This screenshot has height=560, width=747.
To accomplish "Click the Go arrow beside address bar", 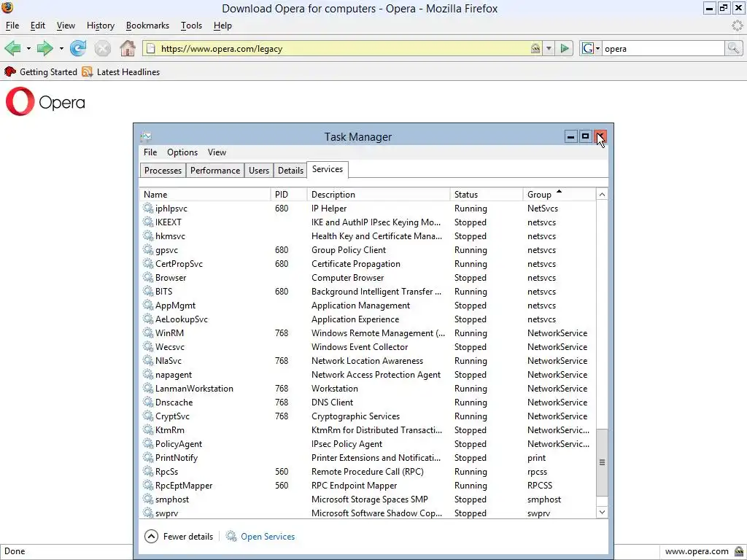I will (565, 48).
